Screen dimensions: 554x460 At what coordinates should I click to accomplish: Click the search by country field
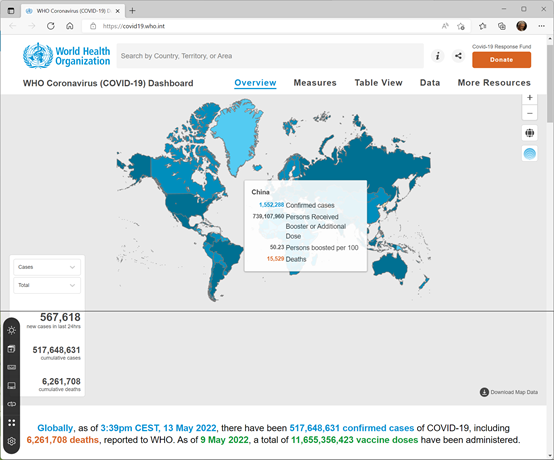tap(270, 56)
